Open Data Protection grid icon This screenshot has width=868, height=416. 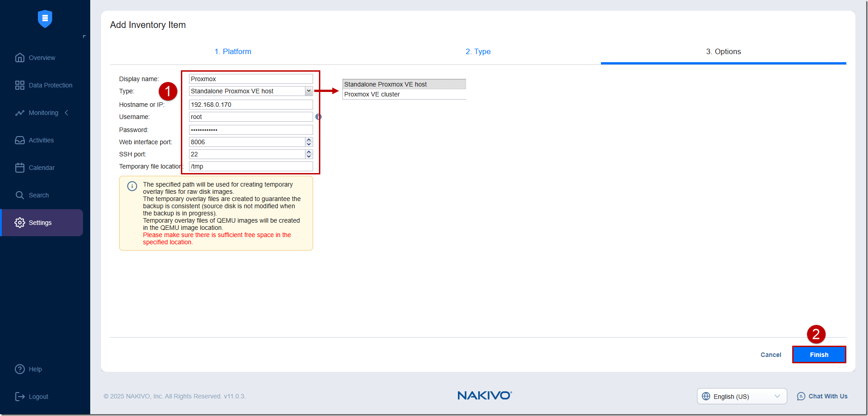click(x=20, y=85)
